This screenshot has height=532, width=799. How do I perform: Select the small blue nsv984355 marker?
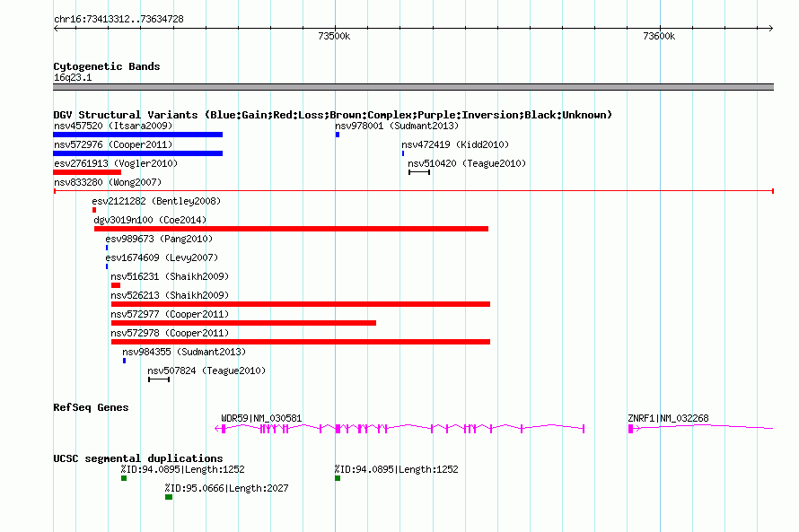124,361
